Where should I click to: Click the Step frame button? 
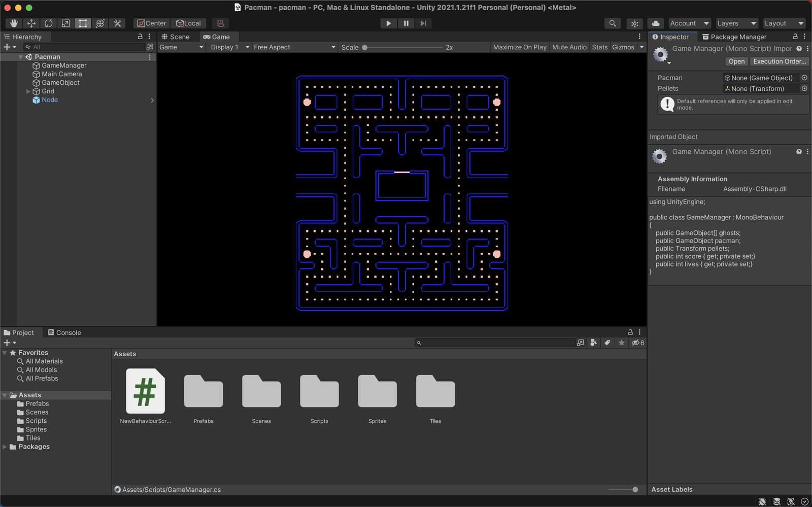point(423,23)
